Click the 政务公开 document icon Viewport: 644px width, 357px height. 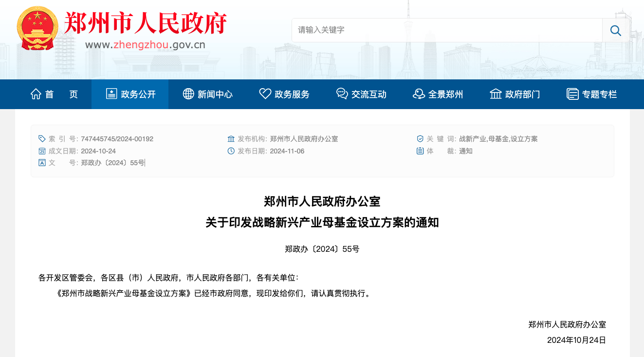111,94
